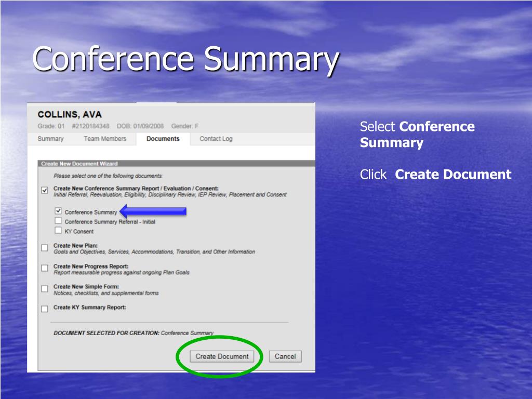Click student name COLLINS, AVA

pos(70,114)
